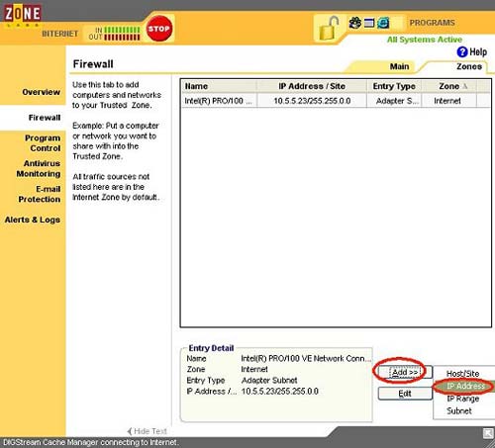495x448 pixels.
Task: Choose Subnet from the Add menu
Action: tap(459, 410)
